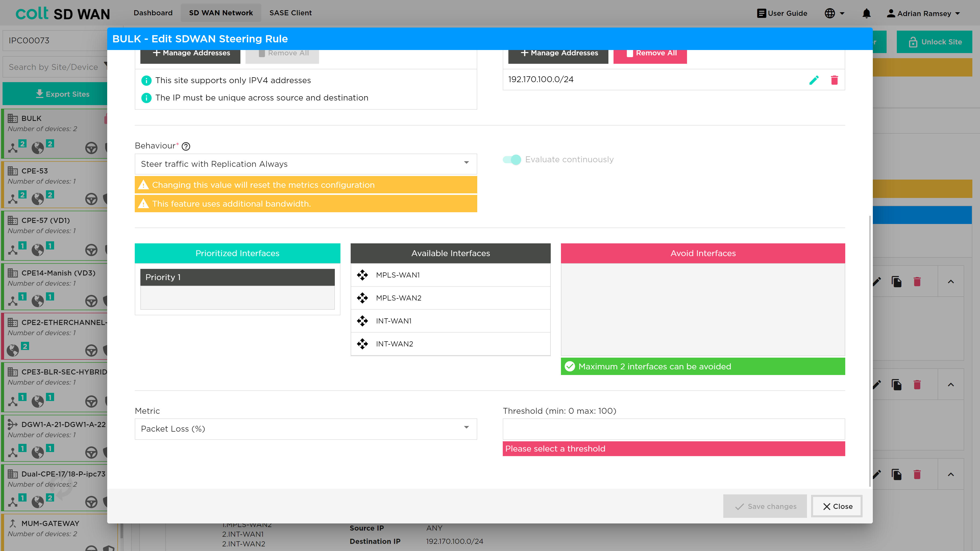Click the CPE-53 site globe icon
This screenshot has height=551, width=980.
point(38,198)
